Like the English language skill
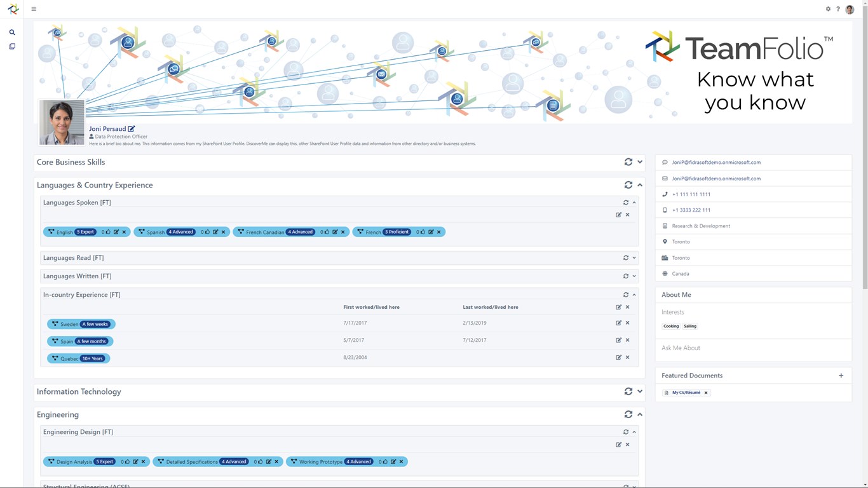 [108, 232]
